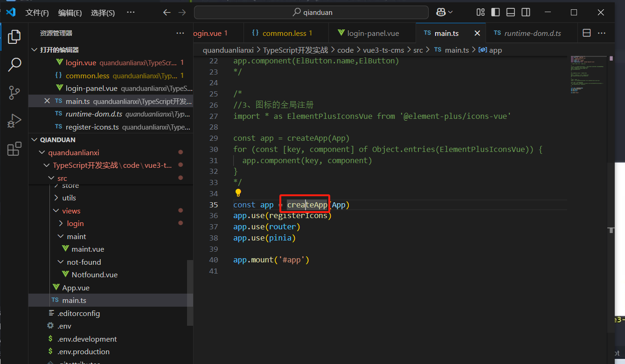Open the Customize Layout icon
Viewport: 625px width, 364px height.
coord(480,13)
